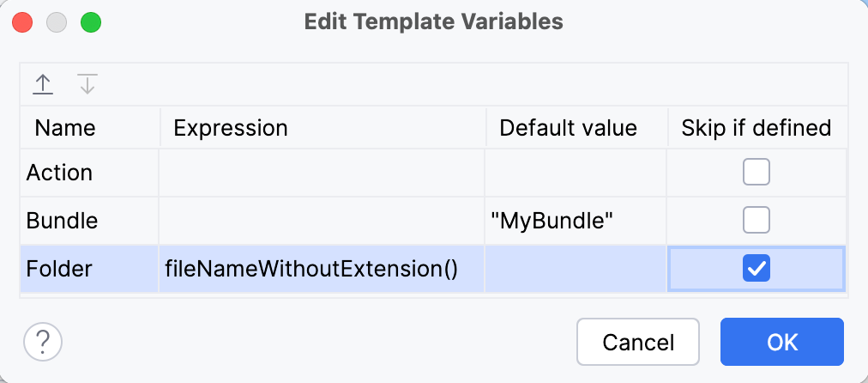This screenshot has width=868, height=383.
Task: Click the Skip if defined column header
Action: click(756, 128)
